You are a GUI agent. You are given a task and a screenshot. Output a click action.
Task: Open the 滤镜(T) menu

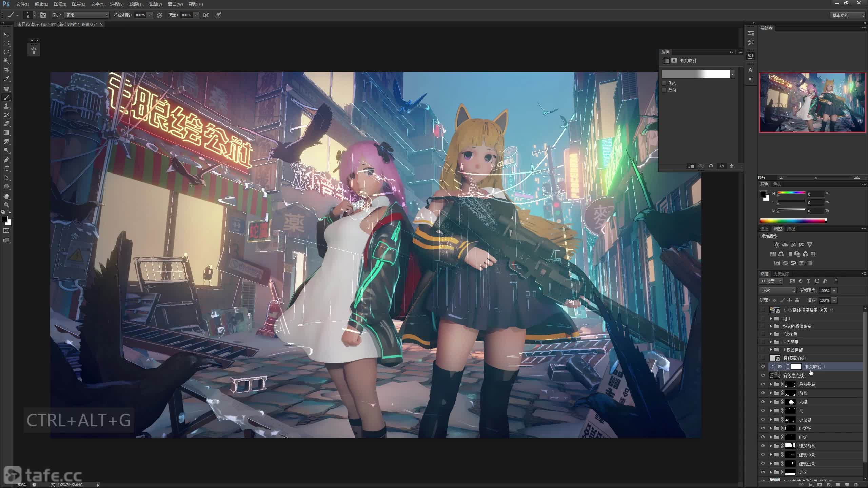tap(136, 4)
